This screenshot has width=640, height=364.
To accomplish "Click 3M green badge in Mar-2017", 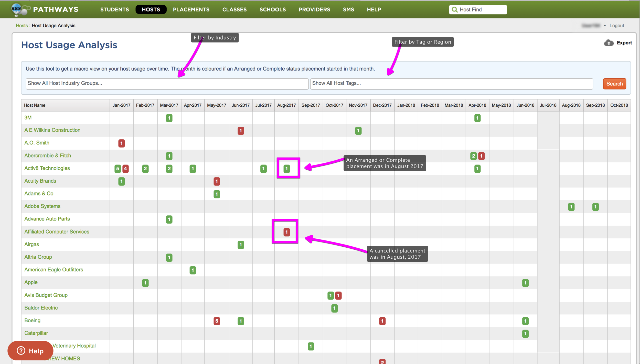I will [x=169, y=118].
